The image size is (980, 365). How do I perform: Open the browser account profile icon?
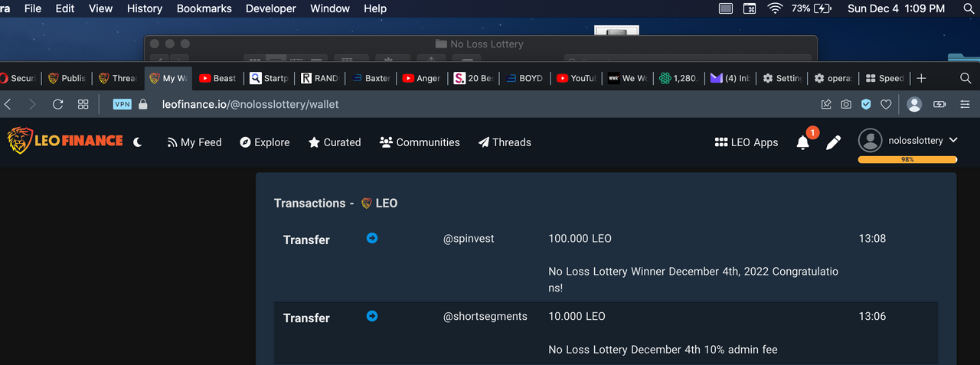point(914,104)
